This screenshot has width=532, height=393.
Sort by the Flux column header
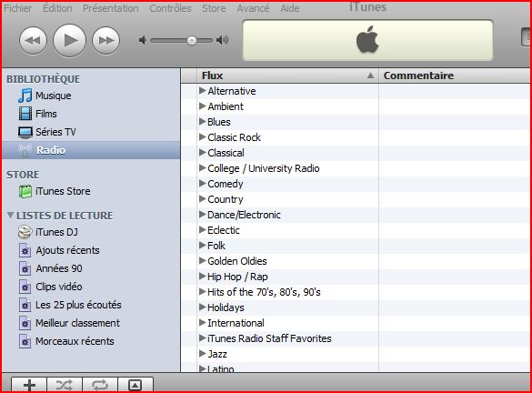[x=287, y=76]
